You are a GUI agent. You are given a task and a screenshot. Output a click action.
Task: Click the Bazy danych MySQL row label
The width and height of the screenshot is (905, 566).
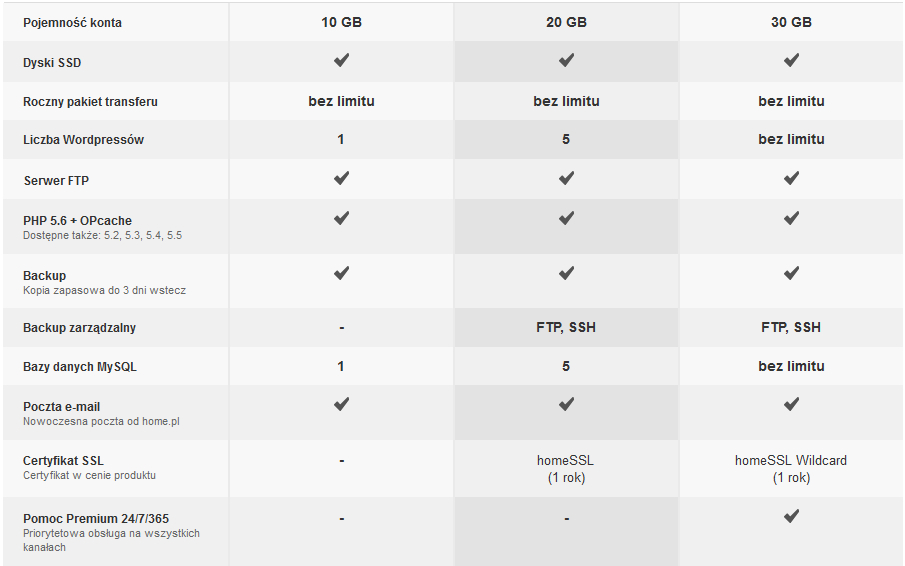tap(80, 367)
